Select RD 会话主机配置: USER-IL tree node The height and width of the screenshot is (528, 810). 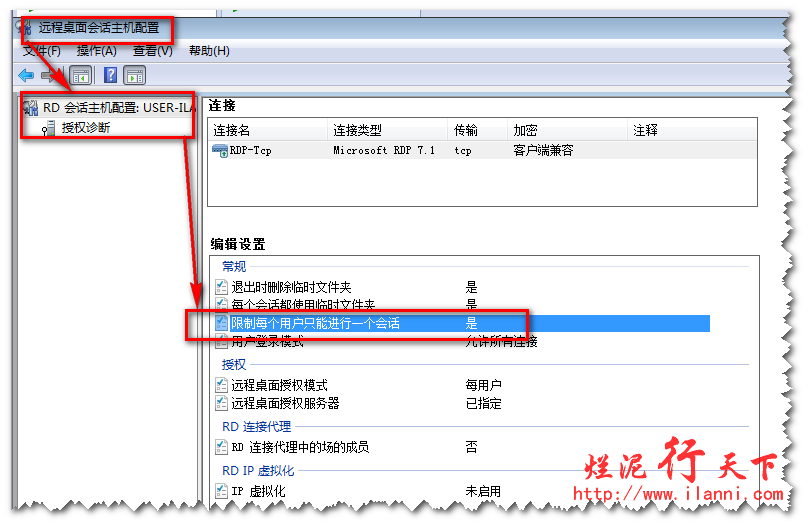118,107
